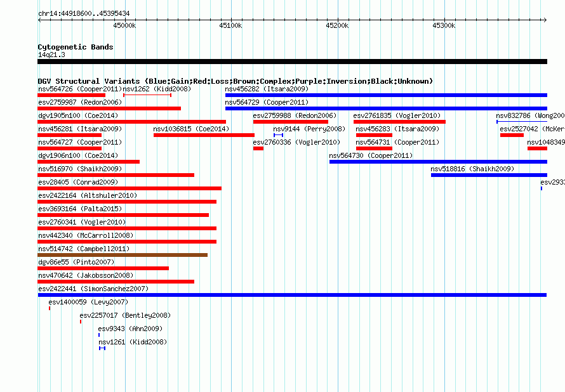Select the esv2761835 (Vogler2010) label
The image size is (565, 392).
[397, 115]
